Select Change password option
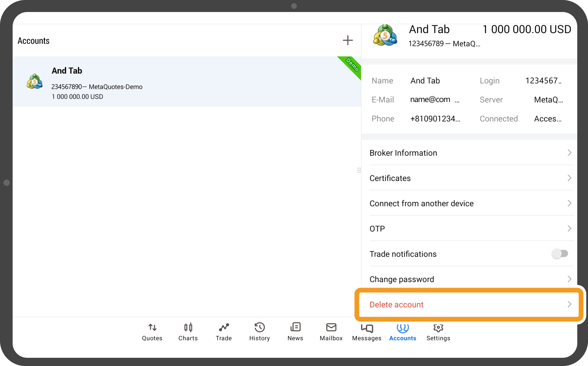This screenshot has width=588, height=366. tap(471, 279)
